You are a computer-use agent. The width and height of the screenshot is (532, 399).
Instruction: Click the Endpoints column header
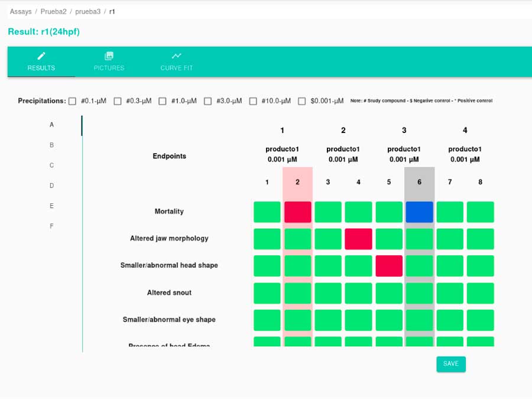click(x=169, y=156)
